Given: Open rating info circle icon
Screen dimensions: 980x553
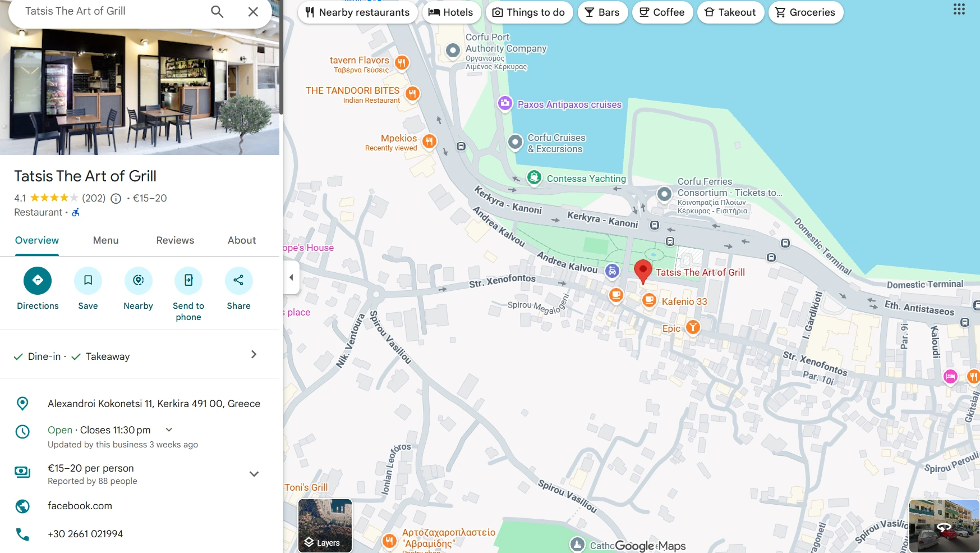Looking at the screenshot, I should coord(116,198).
